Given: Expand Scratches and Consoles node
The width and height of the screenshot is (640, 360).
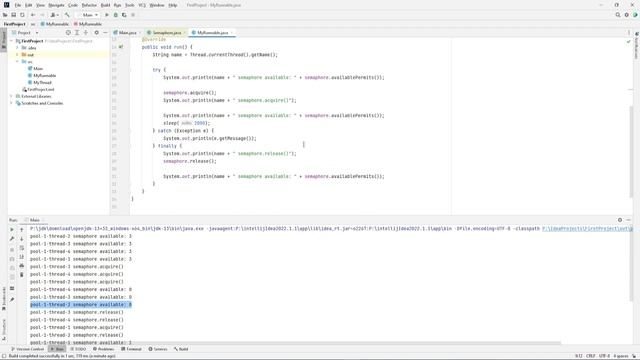Looking at the screenshot, I should point(12,103).
